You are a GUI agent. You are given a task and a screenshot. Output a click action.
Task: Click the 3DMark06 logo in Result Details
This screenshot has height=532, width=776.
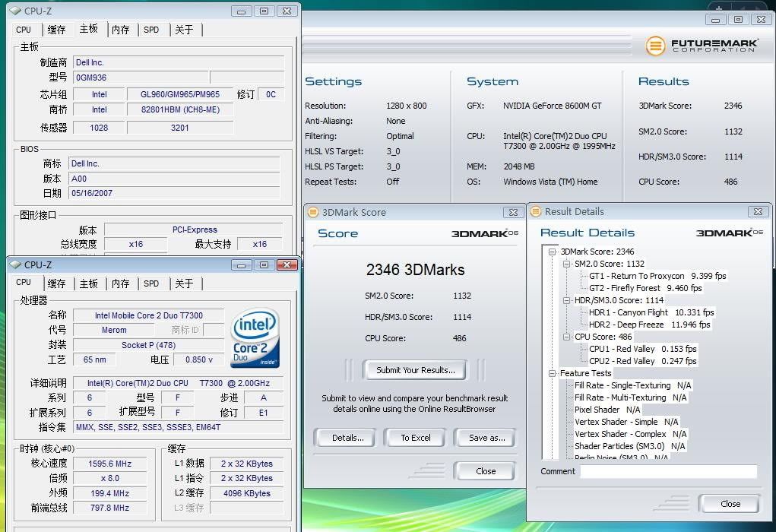pos(730,233)
